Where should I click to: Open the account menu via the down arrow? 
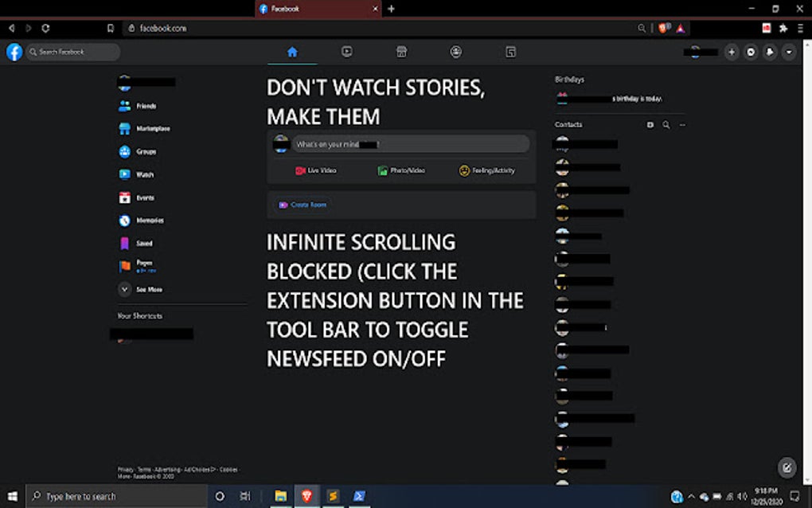(x=789, y=51)
